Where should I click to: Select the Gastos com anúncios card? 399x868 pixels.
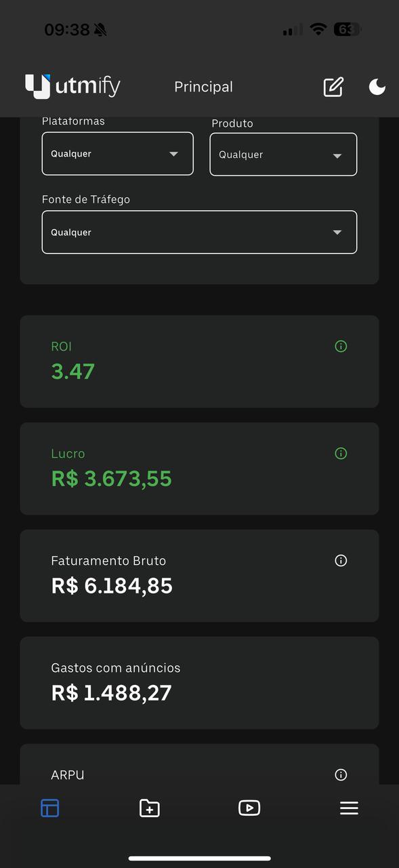[x=199, y=682]
